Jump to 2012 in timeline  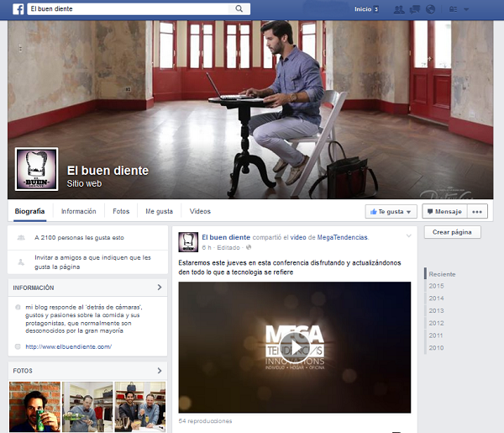coord(436,323)
